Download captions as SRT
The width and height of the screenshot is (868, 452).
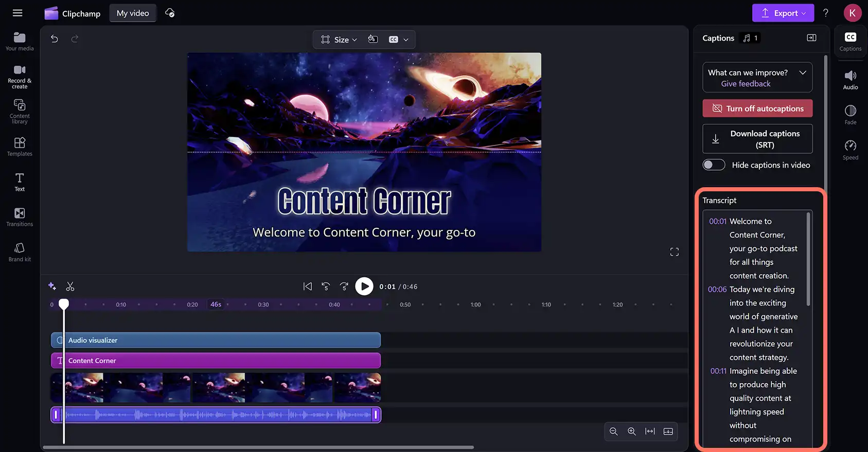point(757,139)
